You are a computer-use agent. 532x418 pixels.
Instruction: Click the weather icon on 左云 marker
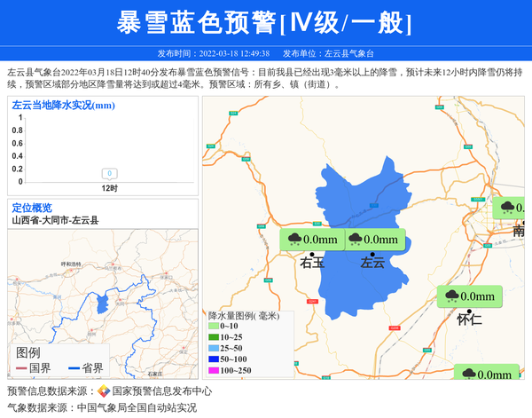click(x=355, y=239)
